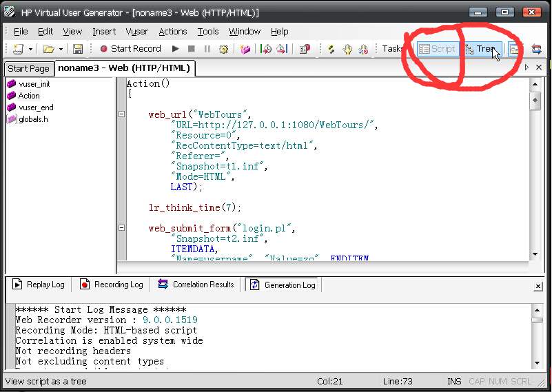
Task: Close the log output pane
Action: (538, 287)
